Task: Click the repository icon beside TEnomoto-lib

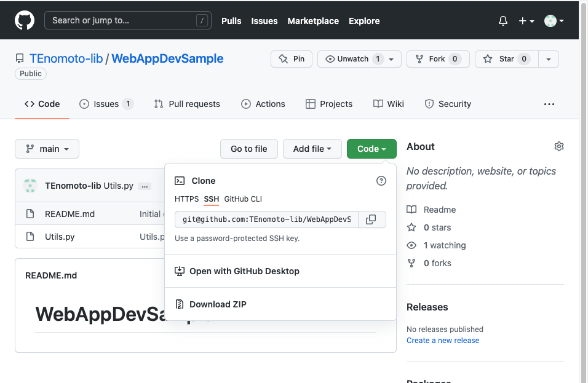Action: [20, 59]
